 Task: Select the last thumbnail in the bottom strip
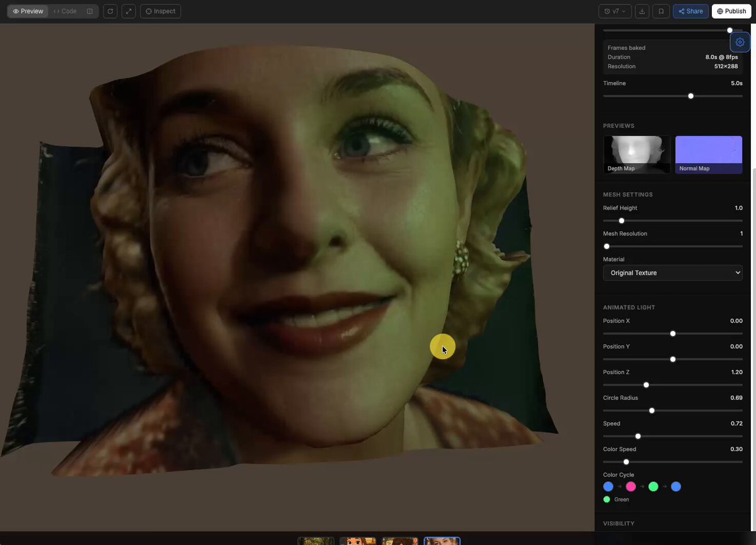click(442, 541)
